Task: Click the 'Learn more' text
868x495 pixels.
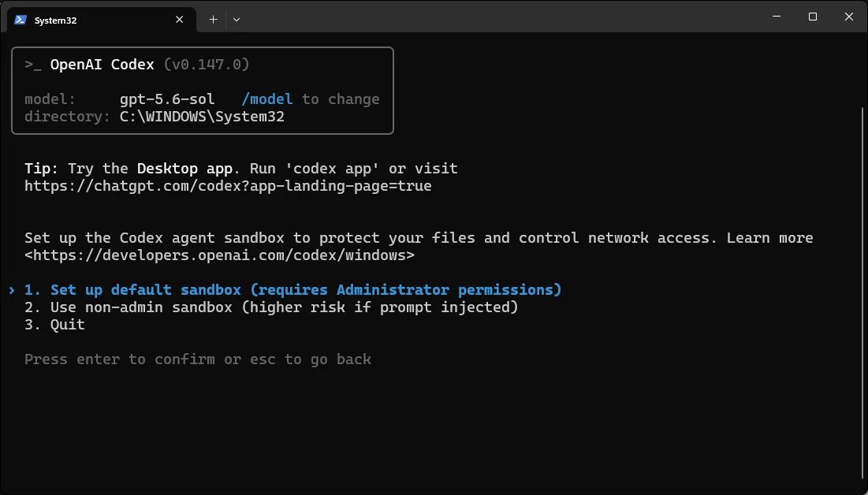Action: tap(769, 237)
